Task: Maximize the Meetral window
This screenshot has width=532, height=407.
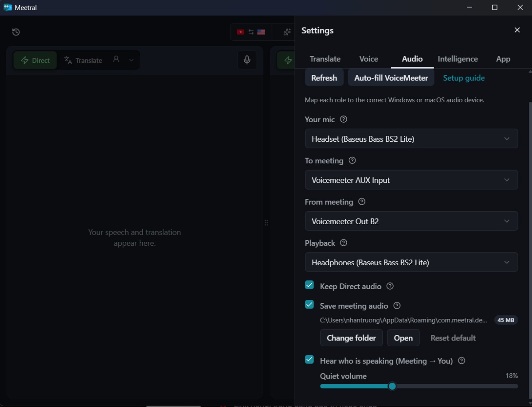Action: point(495,8)
